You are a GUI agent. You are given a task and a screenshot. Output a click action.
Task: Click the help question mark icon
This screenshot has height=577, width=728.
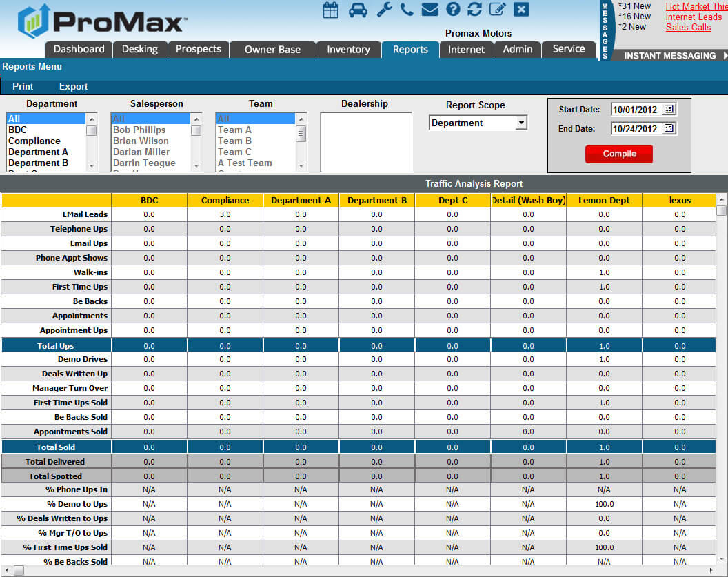[454, 10]
